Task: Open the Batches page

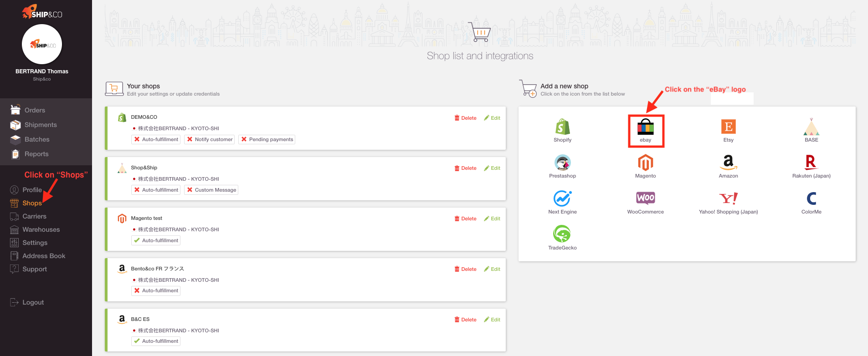Action: [37, 139]
